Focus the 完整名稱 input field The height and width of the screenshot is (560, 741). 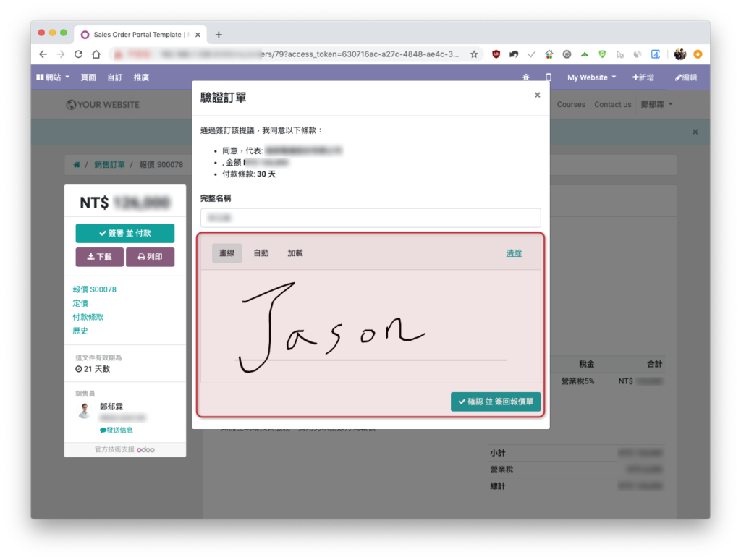click(370, 218)
